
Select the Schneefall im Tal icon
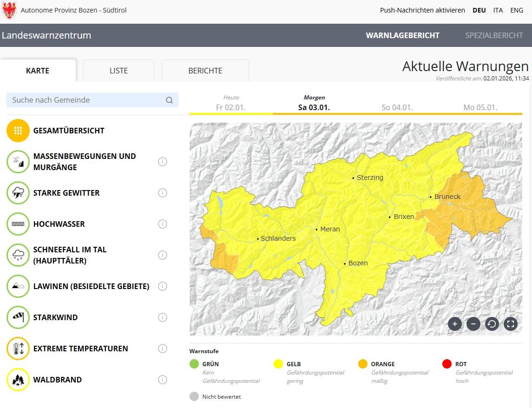tap(18, 255)
